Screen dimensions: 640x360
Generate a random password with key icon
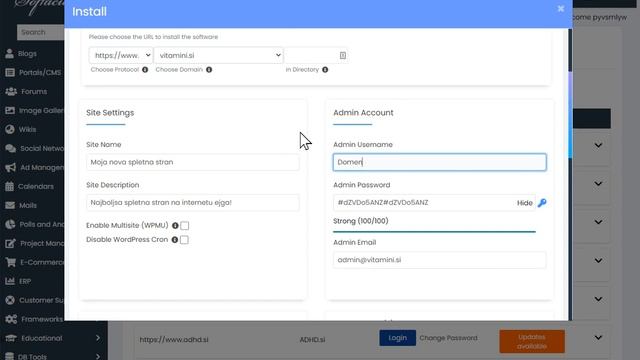point(542,203)
